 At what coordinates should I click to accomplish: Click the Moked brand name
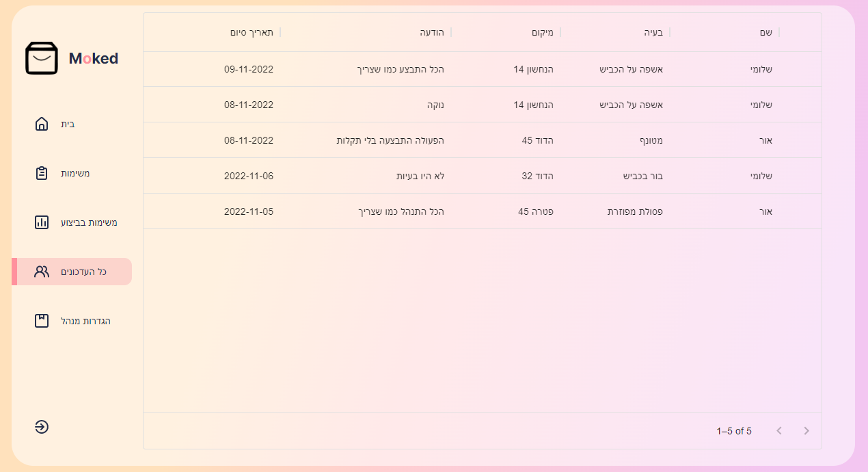tap(94, 59)
